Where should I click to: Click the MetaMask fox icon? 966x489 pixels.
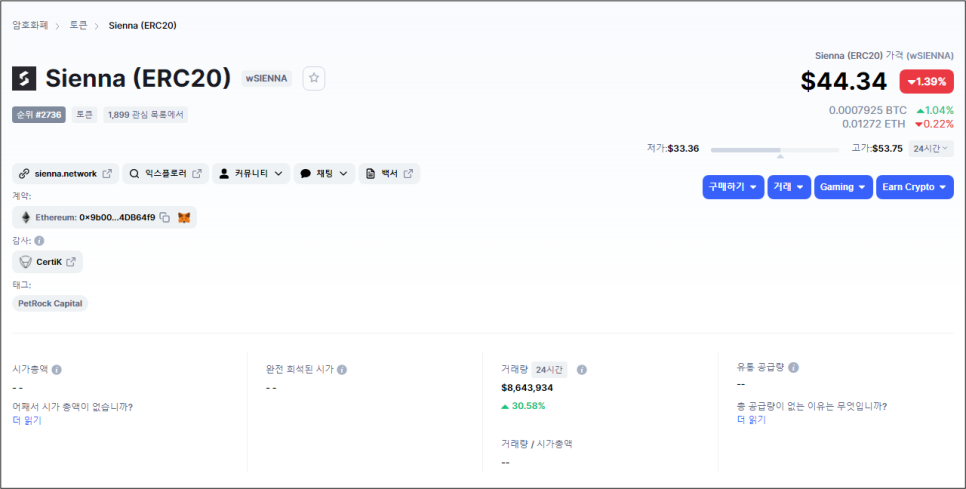[x=184, y=217]
